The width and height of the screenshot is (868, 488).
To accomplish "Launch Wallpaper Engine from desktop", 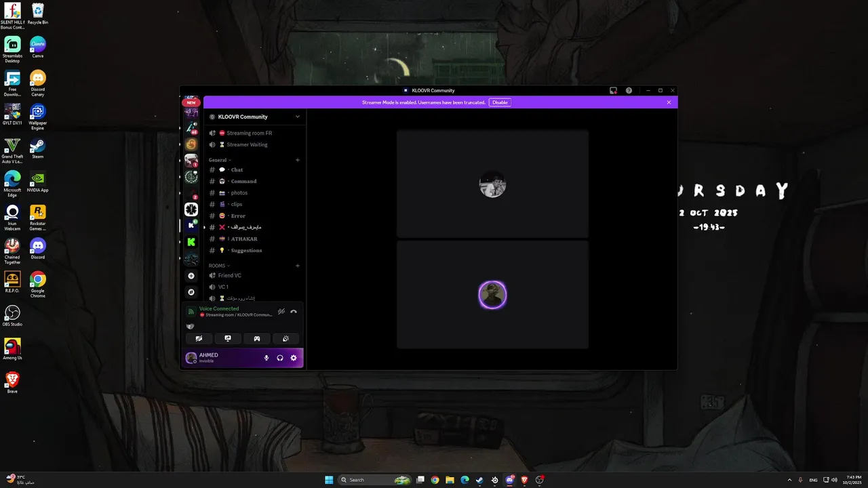I will click(x=38, y=117).
